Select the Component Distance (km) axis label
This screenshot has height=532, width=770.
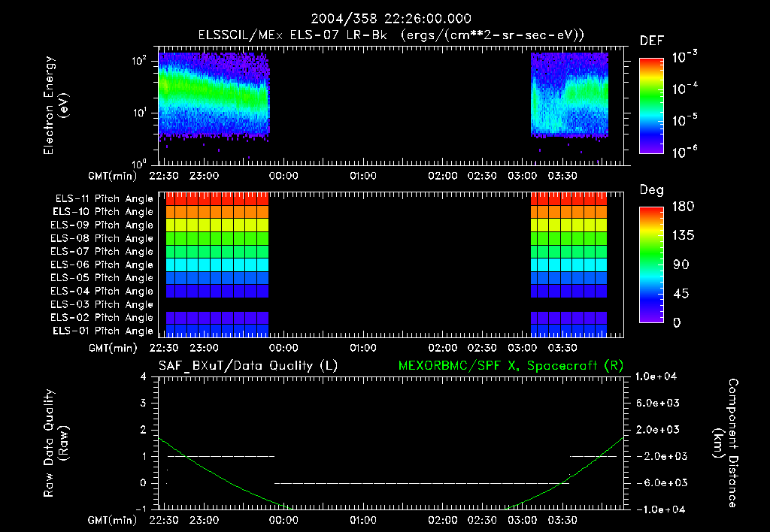click(726, 443)
